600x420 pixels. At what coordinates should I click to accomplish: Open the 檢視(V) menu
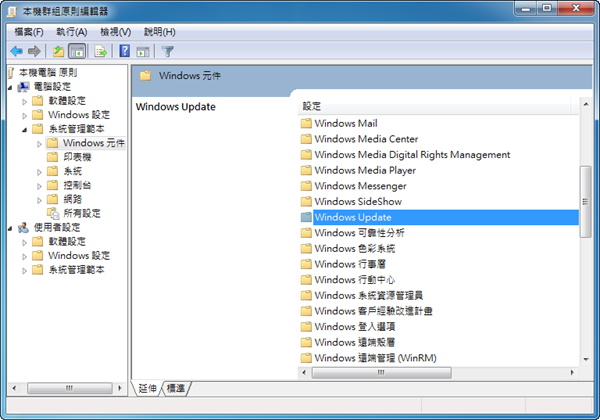115,32
